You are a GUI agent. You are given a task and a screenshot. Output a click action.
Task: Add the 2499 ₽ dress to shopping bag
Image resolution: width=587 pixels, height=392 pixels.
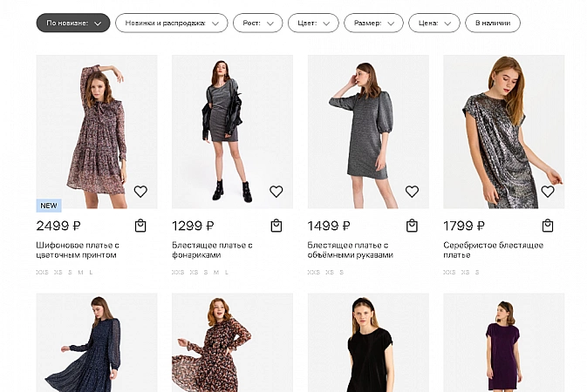click(140, 226)
